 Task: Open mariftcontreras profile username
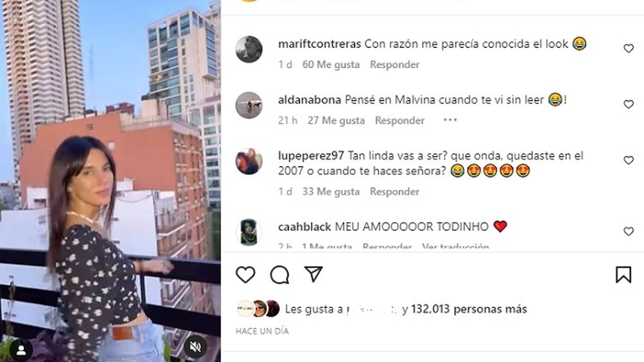pyautogui.click(x=320, y=44)
